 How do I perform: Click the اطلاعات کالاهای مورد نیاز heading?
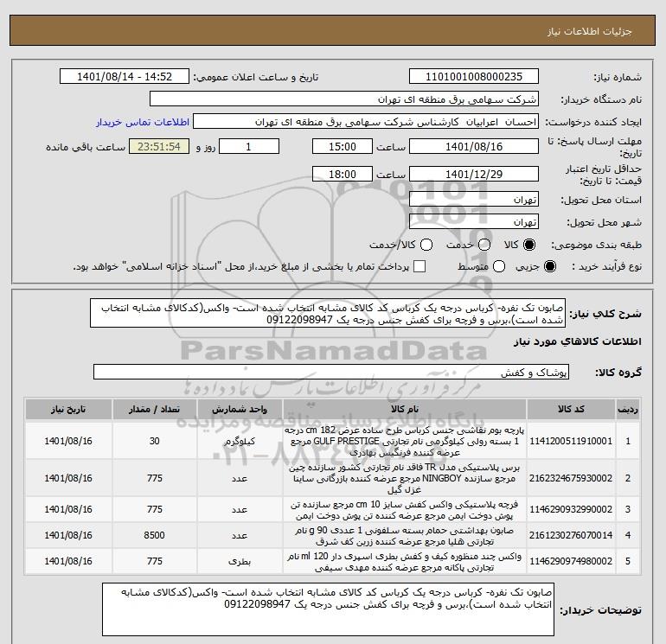click(578, 341)
